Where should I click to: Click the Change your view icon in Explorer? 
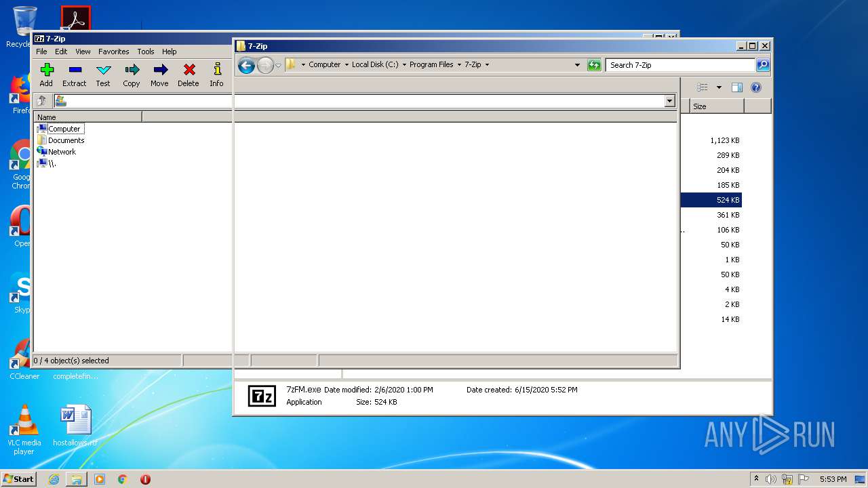coord(703,87)
